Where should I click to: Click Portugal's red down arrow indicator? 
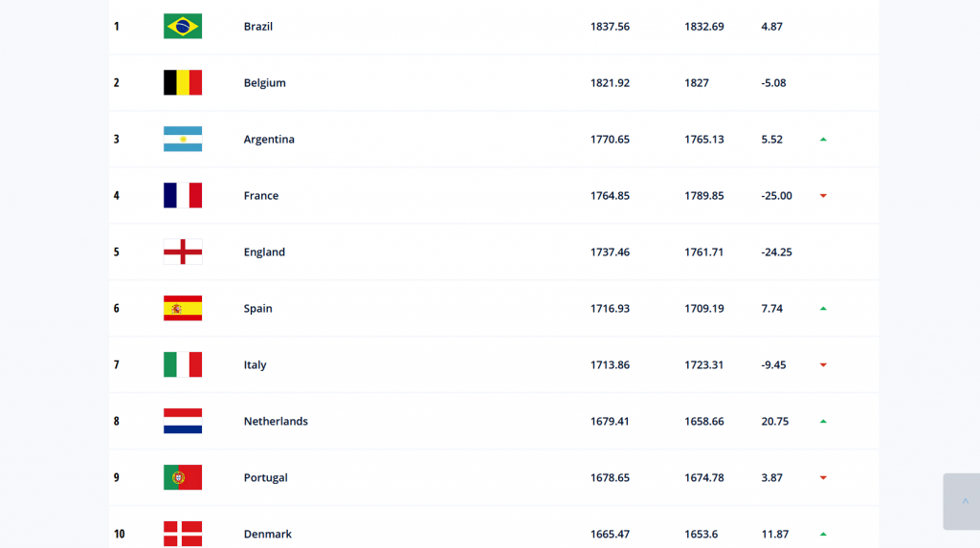[x=823, y=478]
